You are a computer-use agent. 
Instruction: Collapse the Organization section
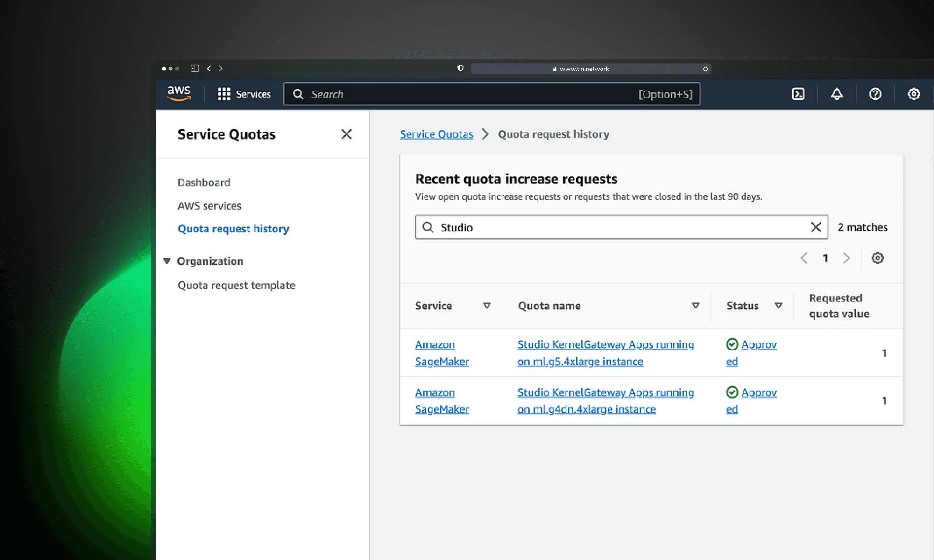point(167,261)
